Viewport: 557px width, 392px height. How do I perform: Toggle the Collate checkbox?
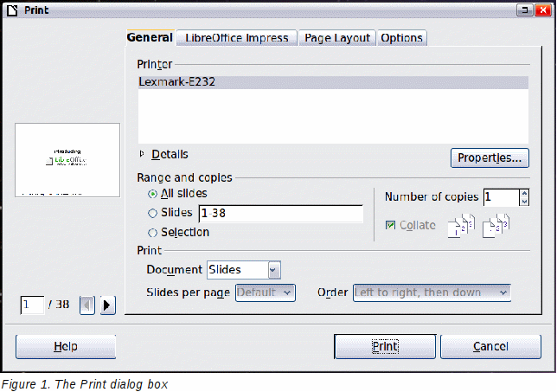(390, 225)
